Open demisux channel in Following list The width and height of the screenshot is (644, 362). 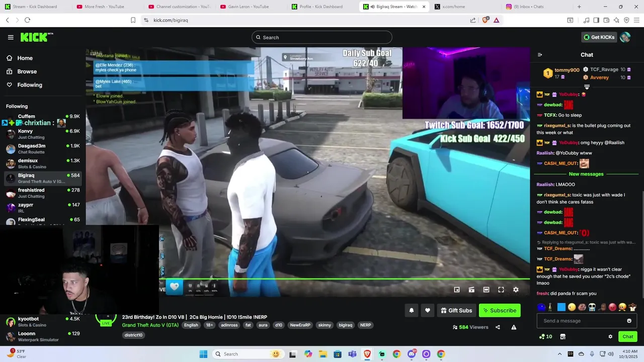coord(42,163)
